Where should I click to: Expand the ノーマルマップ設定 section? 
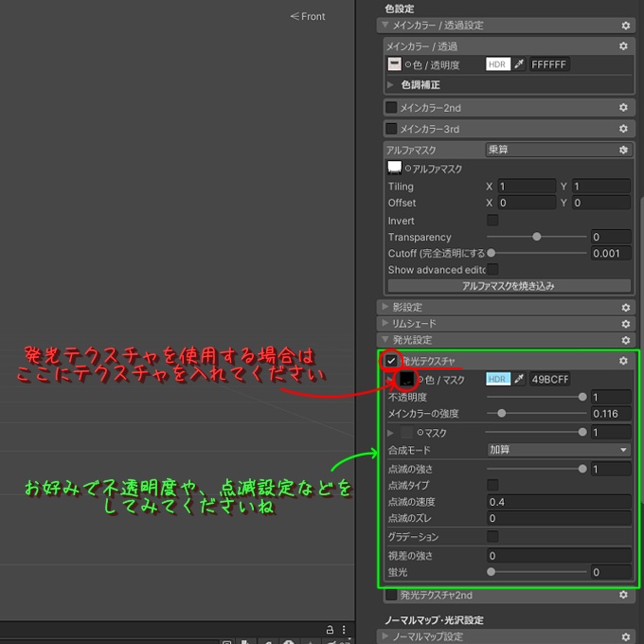[385, 635]
